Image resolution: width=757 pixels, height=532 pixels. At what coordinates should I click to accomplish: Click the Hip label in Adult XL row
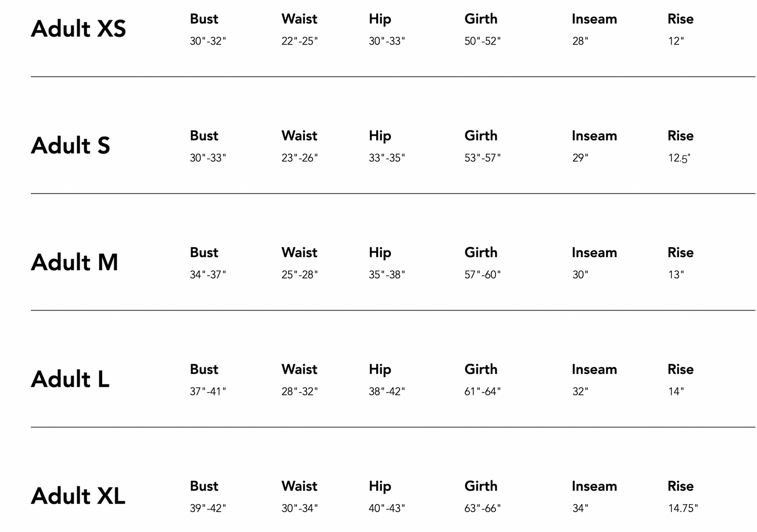pyautogui.click(x=380, y=486)
